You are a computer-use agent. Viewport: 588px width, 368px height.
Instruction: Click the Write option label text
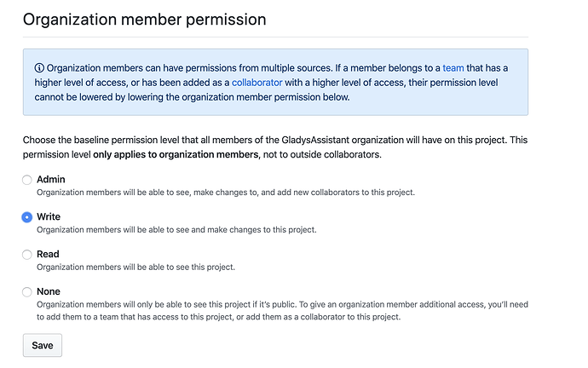pyautogui.click(x=49, y=217)
